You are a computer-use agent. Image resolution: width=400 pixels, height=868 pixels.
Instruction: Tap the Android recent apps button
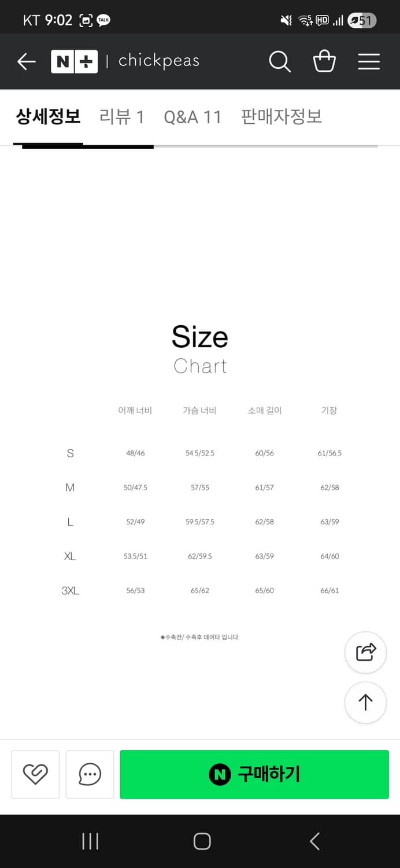pos(90,841)
